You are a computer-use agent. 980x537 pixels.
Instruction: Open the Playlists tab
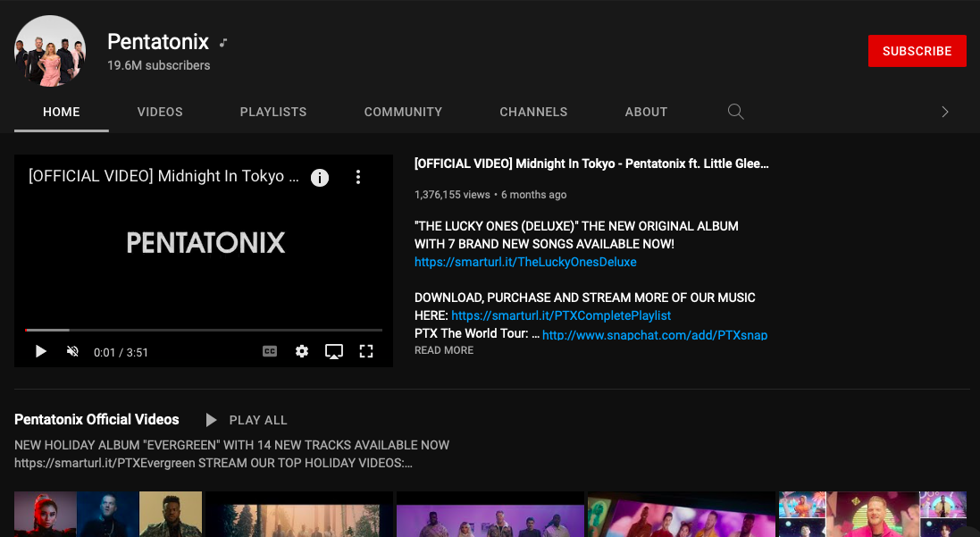click(273, 112)
